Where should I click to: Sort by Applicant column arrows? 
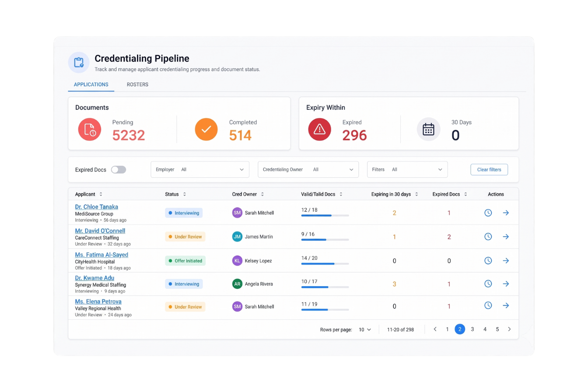(x=101, y=194)
